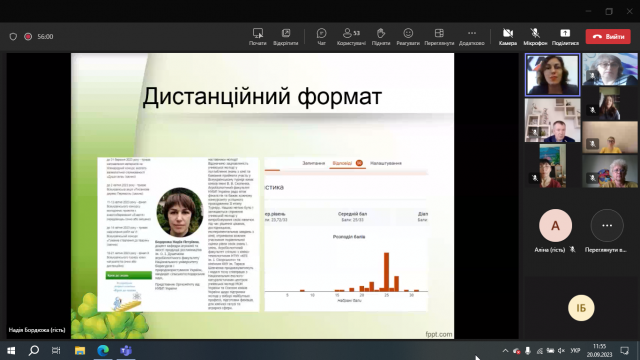Image resolution: width=640 pixels, height=360 pixels.
Task: Select the active speaker video thumbnail
Action: pyautogui.click(x=552, y=75)
